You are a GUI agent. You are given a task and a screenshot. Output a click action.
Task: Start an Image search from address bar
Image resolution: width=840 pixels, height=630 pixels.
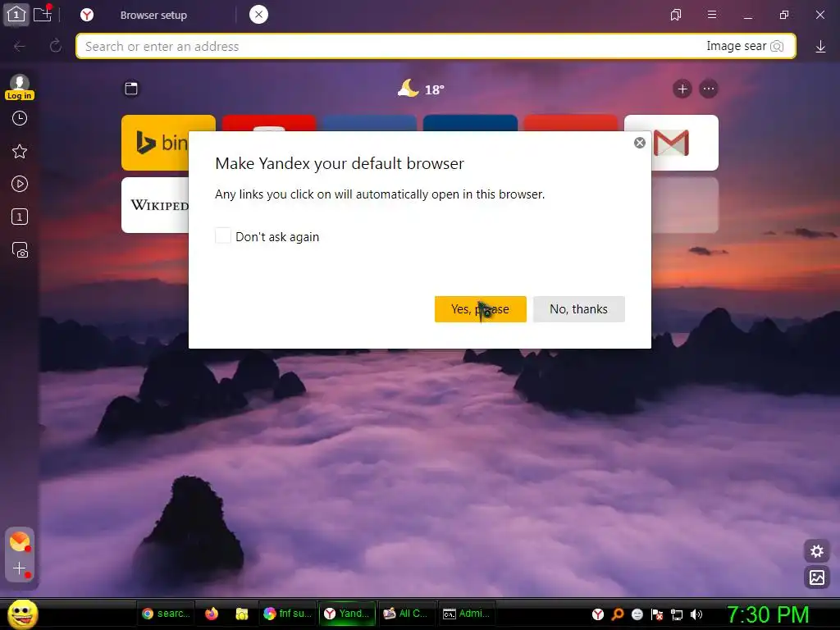tap(745, 46)
